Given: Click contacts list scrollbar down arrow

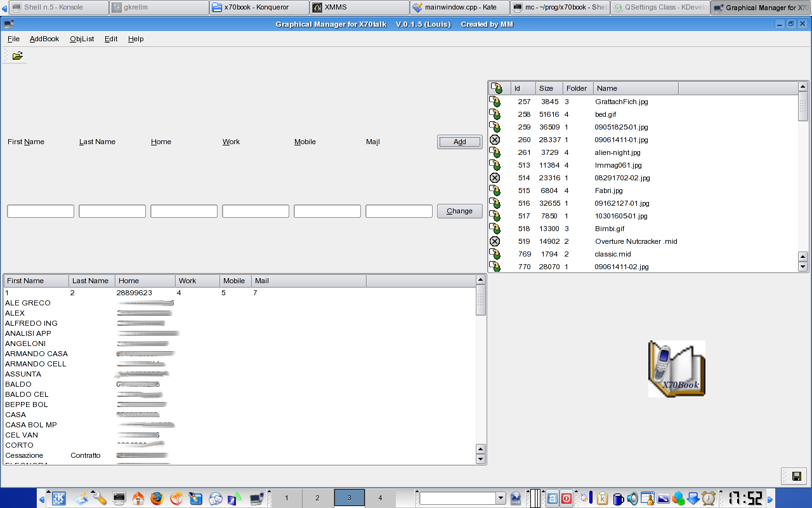Looking at the screenshot, I should click(x=480, y=459).
